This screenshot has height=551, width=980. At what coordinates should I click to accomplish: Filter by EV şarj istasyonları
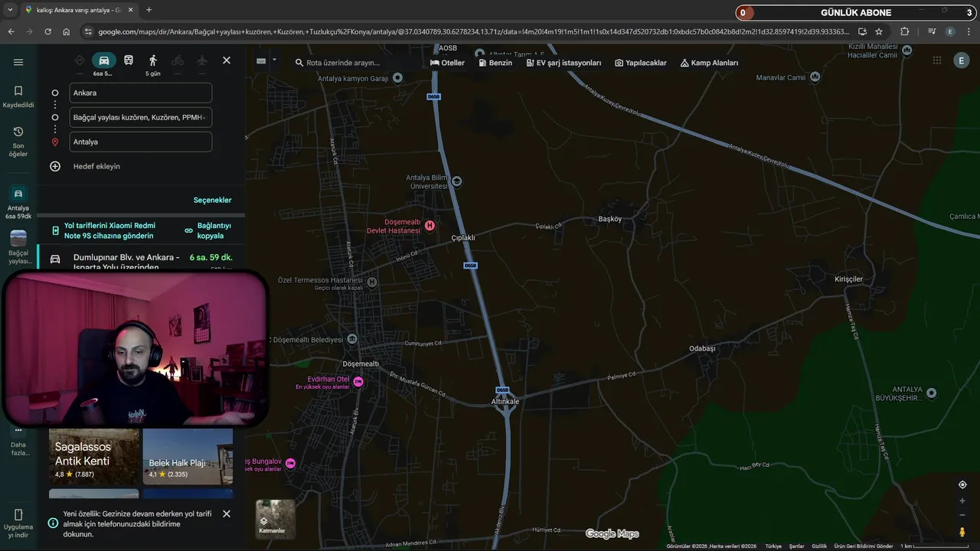[563, 63]
